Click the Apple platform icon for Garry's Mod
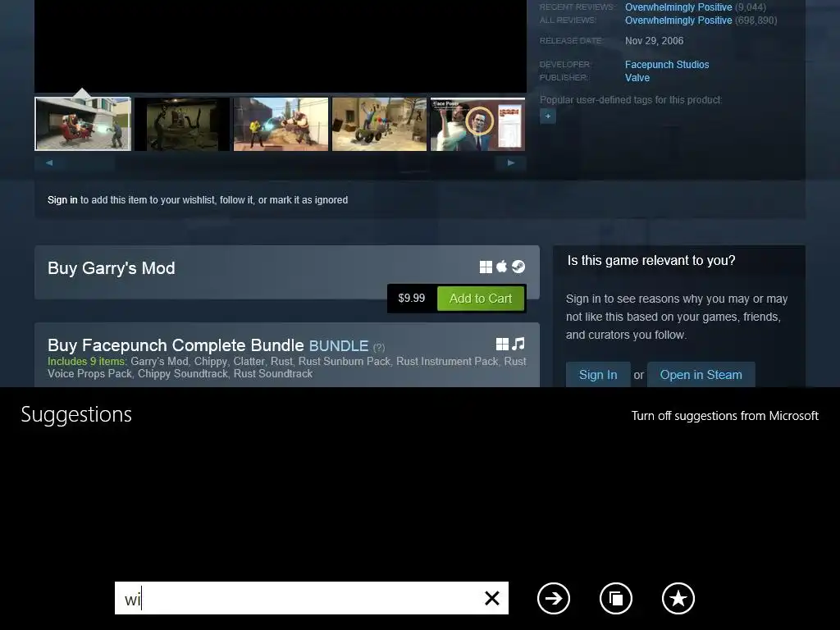This screenshot has width=840, height=630. point(502,267)
